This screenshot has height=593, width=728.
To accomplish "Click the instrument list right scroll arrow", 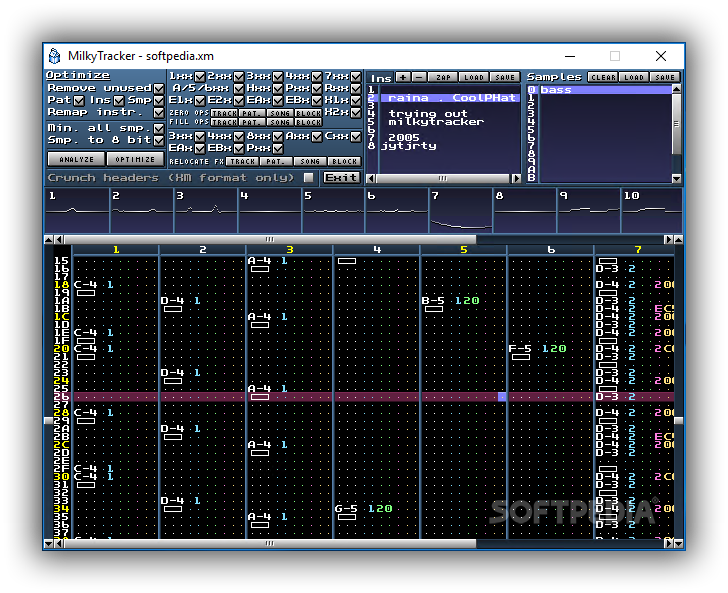I will point(516,178).
